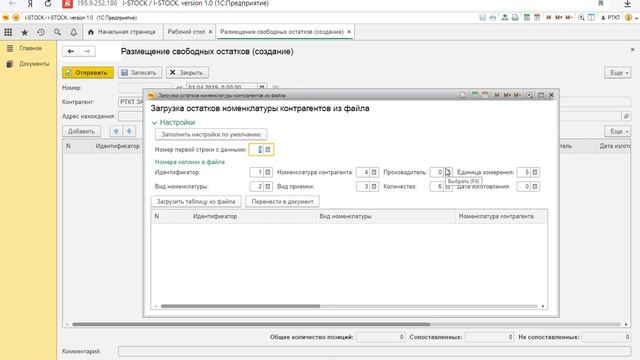Image resolution: width=640 pixels, height=360 pixels.
Task: Move row down with the down arrow
Action: pos(129,131)
